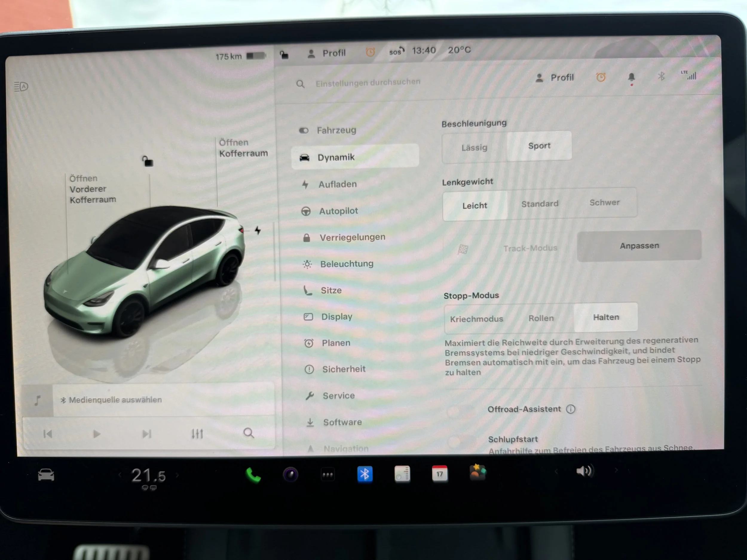The image size is (747, 560).
Task: Open the Toybox app icon
Action: tap(477, 472)
